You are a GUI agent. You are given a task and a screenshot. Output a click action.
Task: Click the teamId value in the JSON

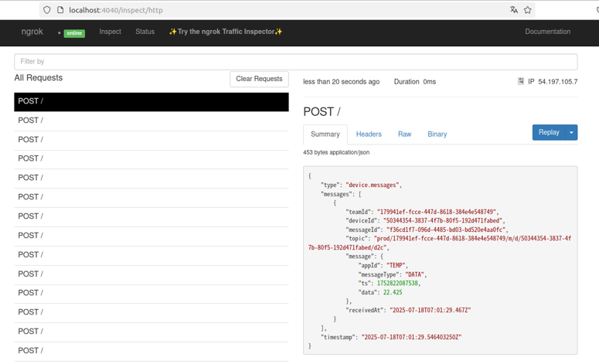(436, 212)
